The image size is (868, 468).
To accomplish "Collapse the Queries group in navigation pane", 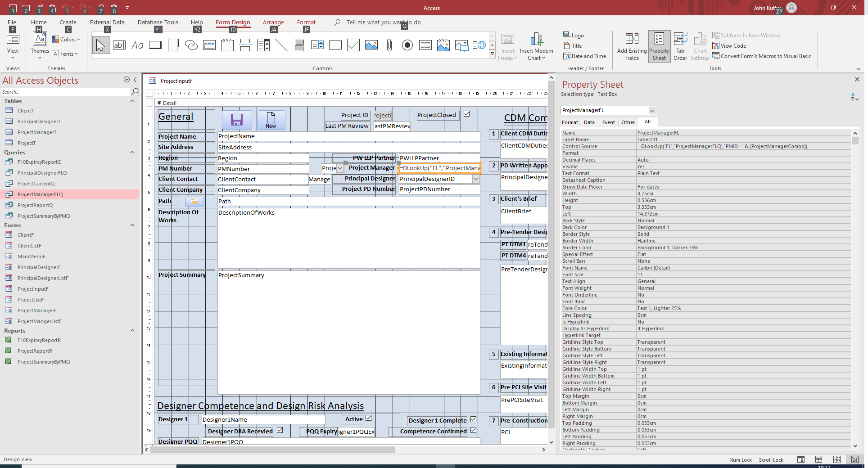I will [x=132, y=153].
